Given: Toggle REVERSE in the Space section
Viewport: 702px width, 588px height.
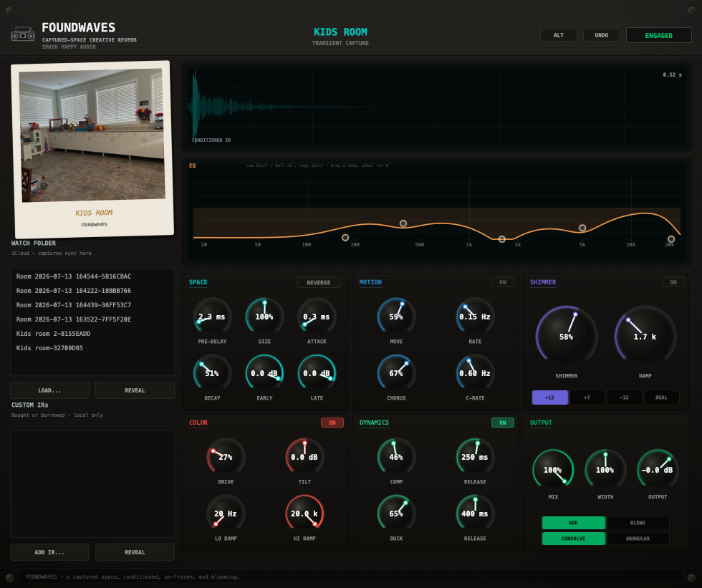Looking at the screenshot, I should (318, 282).
